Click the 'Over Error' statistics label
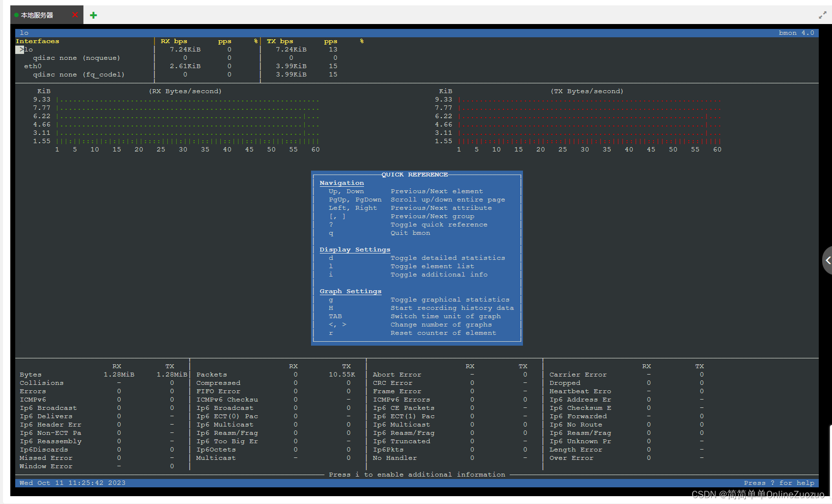The image size is (832, 504). [572, 458]
